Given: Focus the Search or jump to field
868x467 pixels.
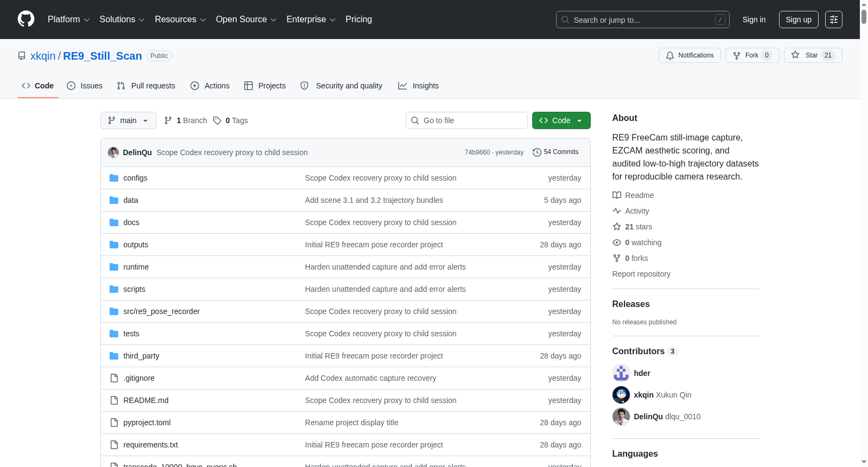Looking at the screenshot, I should pos(643,20).
